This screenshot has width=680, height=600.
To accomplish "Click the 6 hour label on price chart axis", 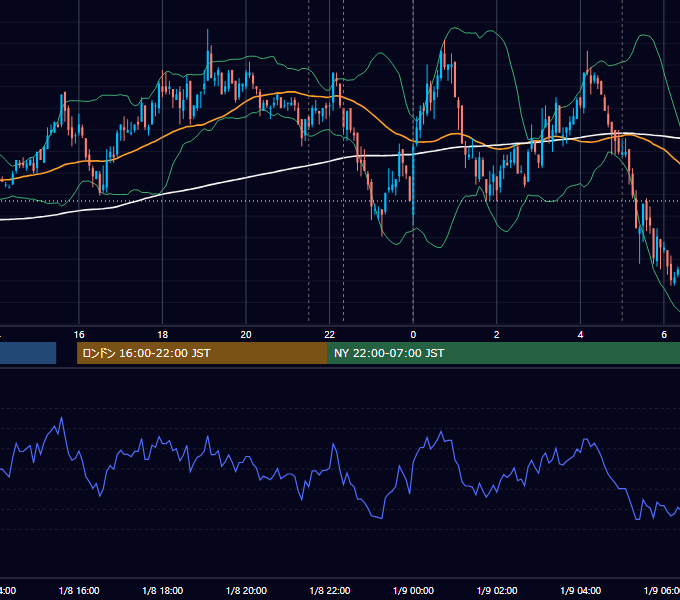I will (664, 334).
